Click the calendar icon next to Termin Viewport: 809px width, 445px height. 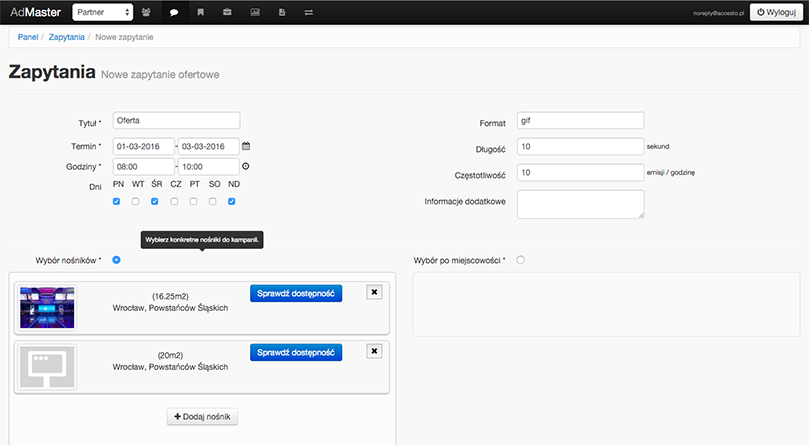[246, 146]
